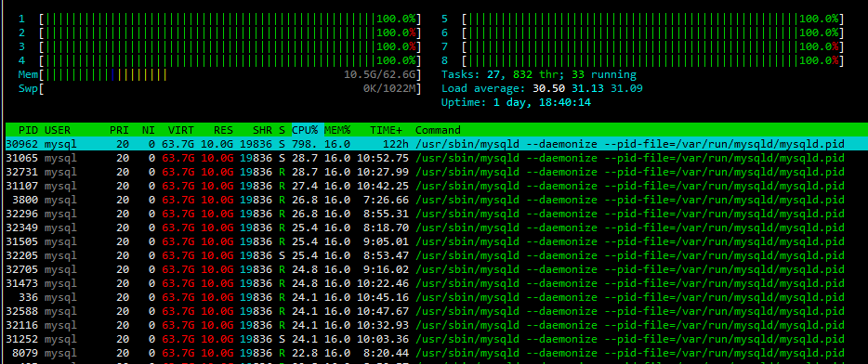This screenshot has height=364, width=868.
Task: Click the 27.4 CPU% value
Action: [x=305, y=186]
